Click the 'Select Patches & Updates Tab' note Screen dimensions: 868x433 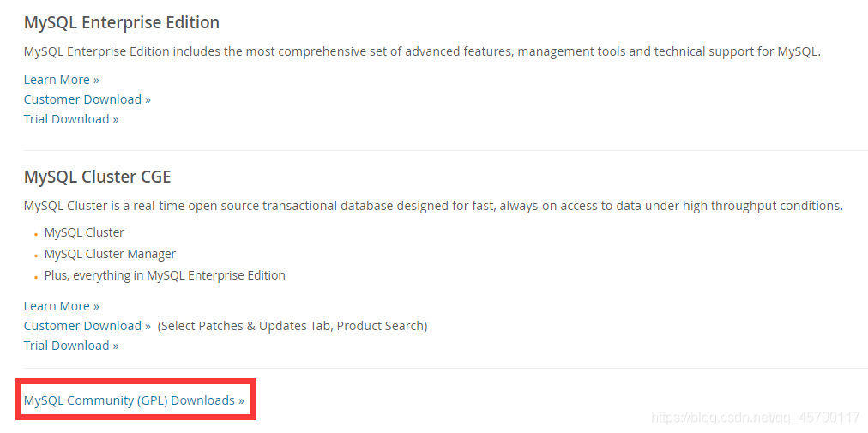pyautogui.click(x=292, y=326)
